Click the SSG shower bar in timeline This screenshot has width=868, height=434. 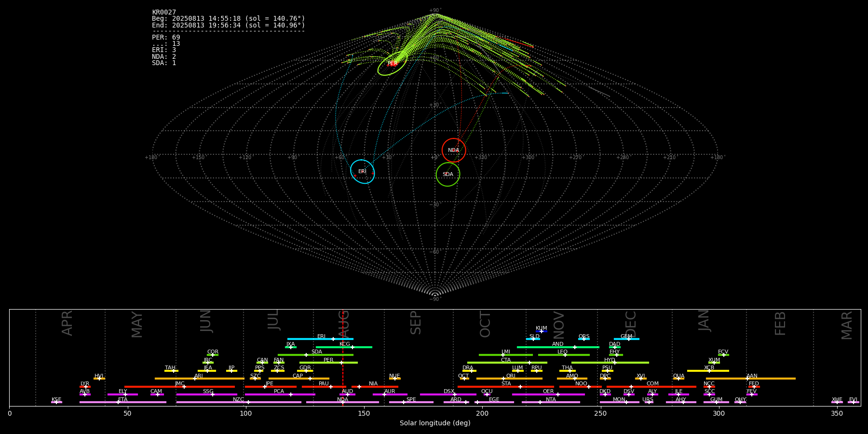(207, 394)
